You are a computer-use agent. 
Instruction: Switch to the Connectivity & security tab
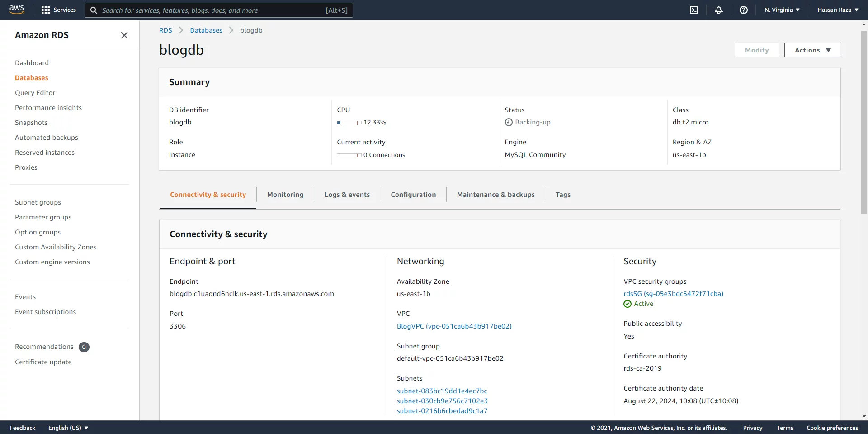tap(208, 195)
